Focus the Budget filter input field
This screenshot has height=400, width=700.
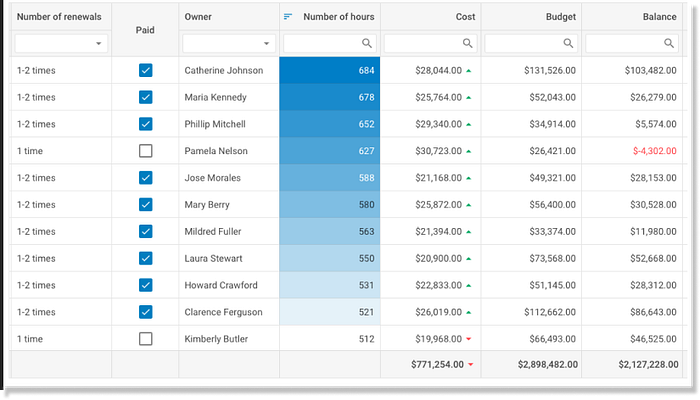pos(531,43)
